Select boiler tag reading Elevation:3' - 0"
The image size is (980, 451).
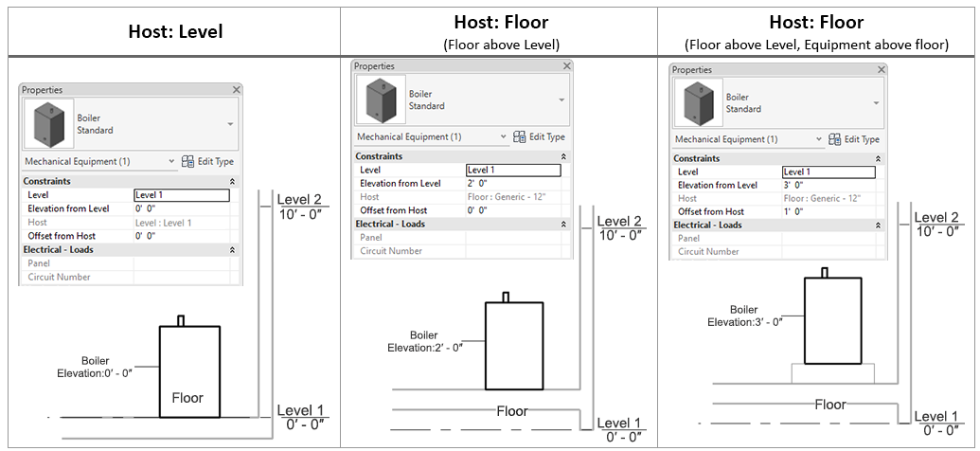click(x=744, y=316)
